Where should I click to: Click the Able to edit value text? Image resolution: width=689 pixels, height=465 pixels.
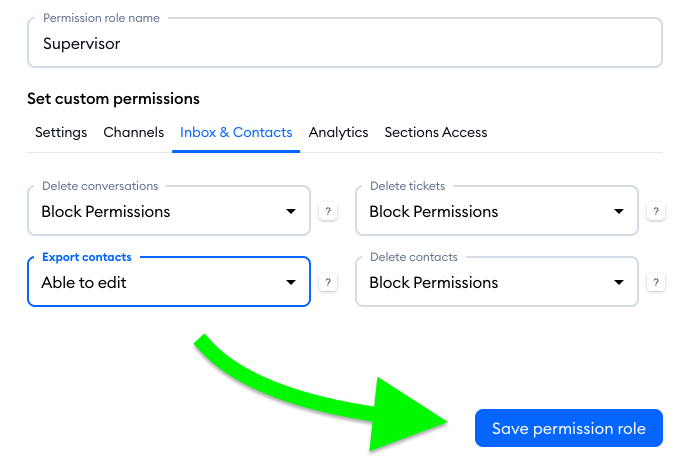click(x=84, y=283)
